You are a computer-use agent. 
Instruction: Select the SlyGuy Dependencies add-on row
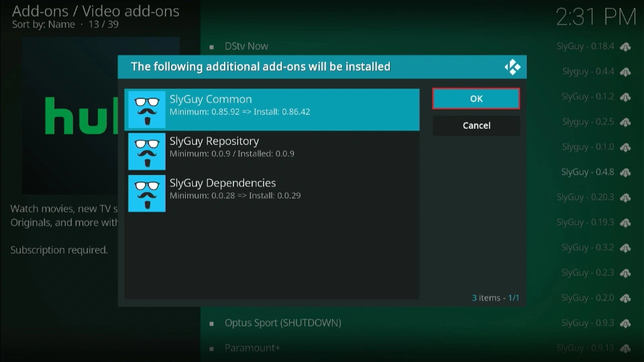(x=272, y=193)
